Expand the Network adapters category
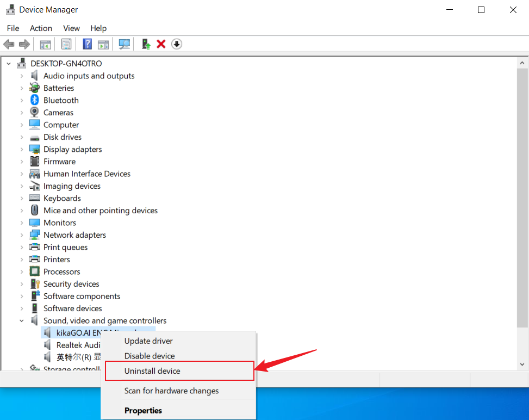529x420 pixels. [x=22, y=235]
